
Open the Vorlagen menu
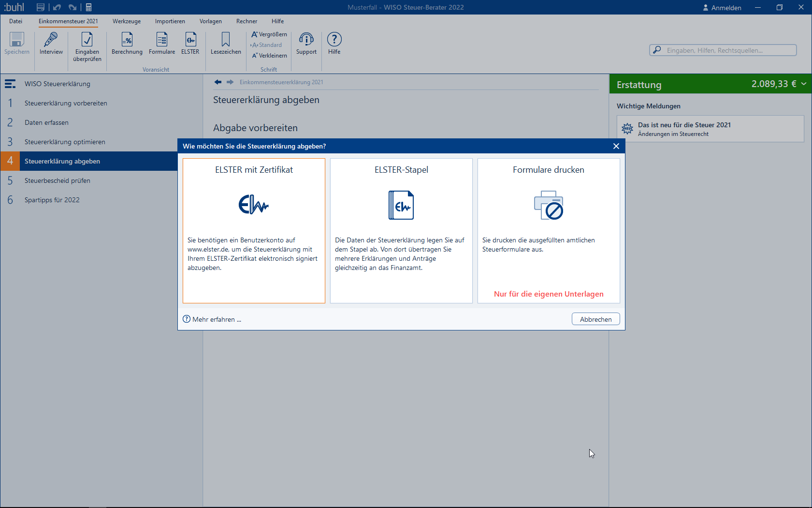click(x=211, y=21)
